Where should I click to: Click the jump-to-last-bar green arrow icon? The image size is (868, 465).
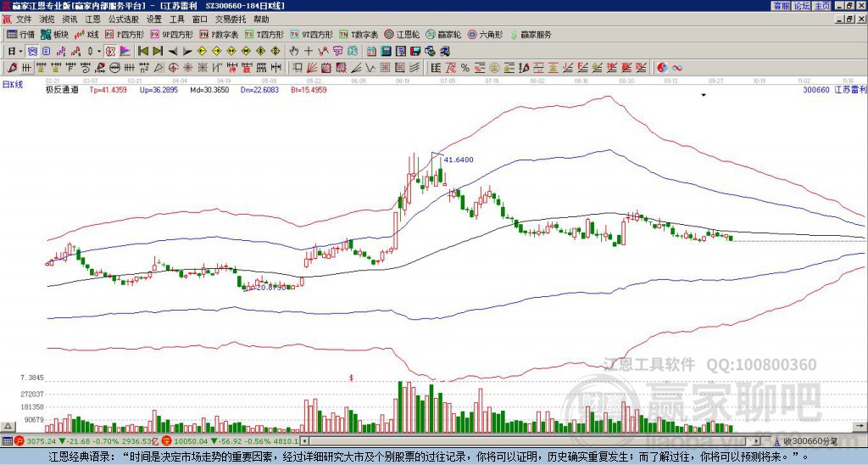[157, 52]
